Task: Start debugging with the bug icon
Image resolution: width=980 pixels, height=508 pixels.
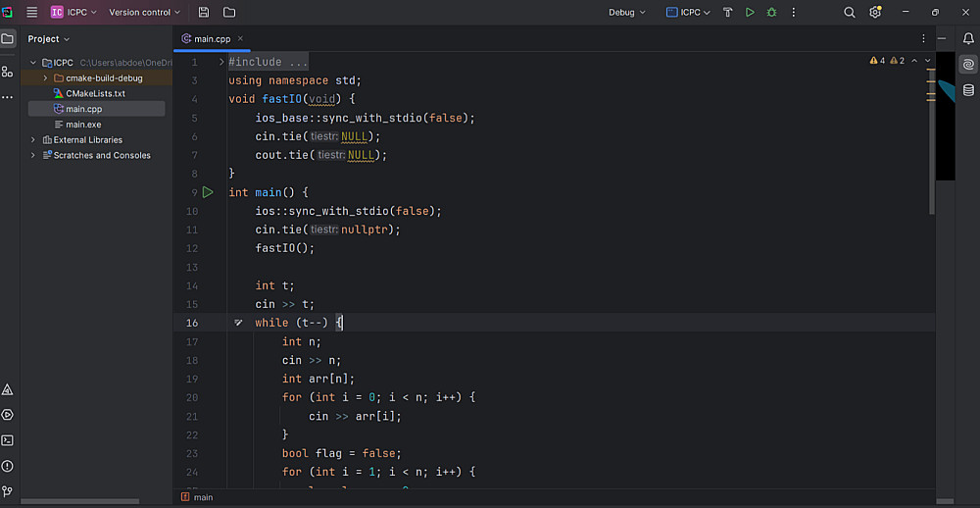Action: [771, 13]
